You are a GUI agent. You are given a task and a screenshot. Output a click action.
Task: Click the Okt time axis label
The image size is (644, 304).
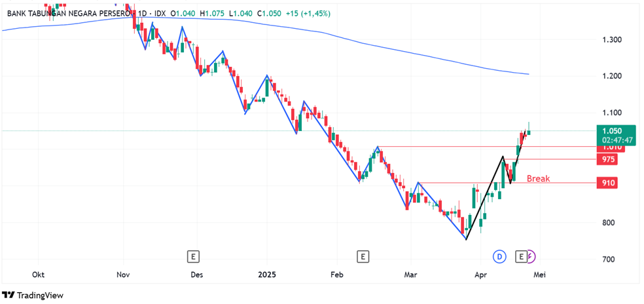(x=38, y=275)
